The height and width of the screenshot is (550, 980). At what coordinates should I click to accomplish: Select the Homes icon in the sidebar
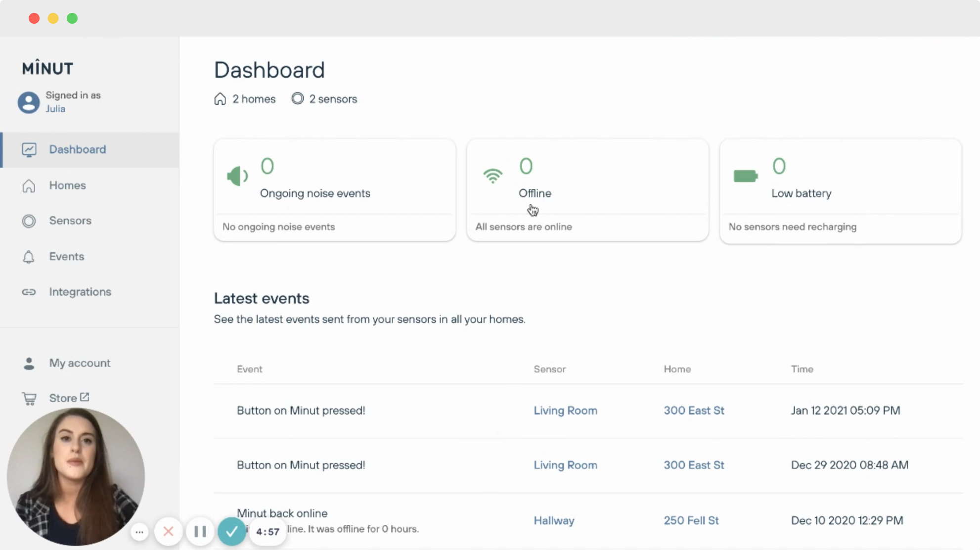point(29,185)
